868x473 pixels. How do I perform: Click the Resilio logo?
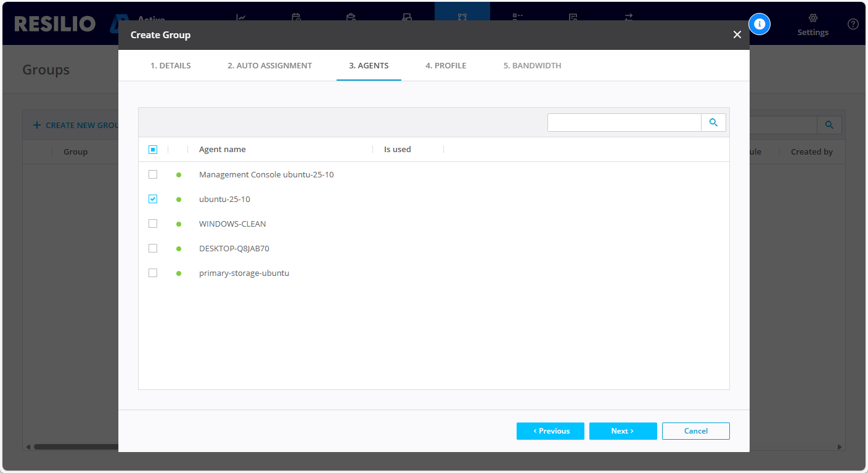55,24
